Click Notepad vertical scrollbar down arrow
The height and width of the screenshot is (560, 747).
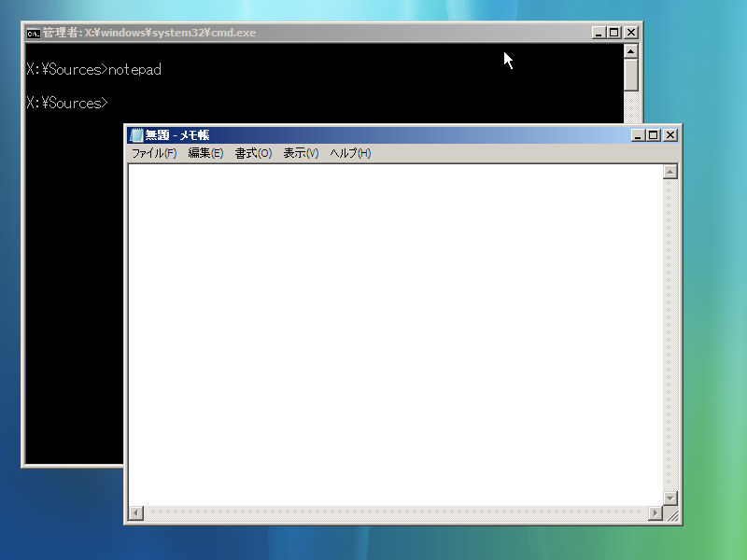tap(670, 498)
